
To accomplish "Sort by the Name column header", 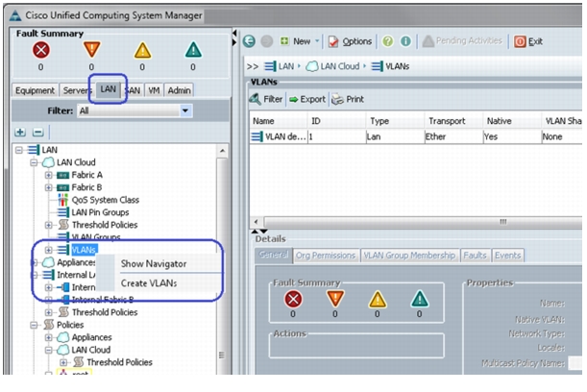I will coord(279,121).
